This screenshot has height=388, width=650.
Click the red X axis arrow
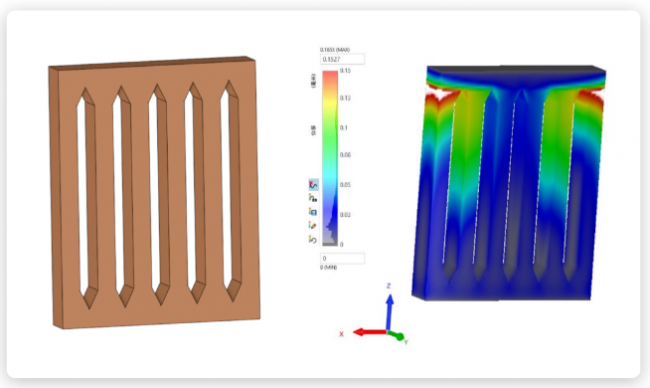369,332
